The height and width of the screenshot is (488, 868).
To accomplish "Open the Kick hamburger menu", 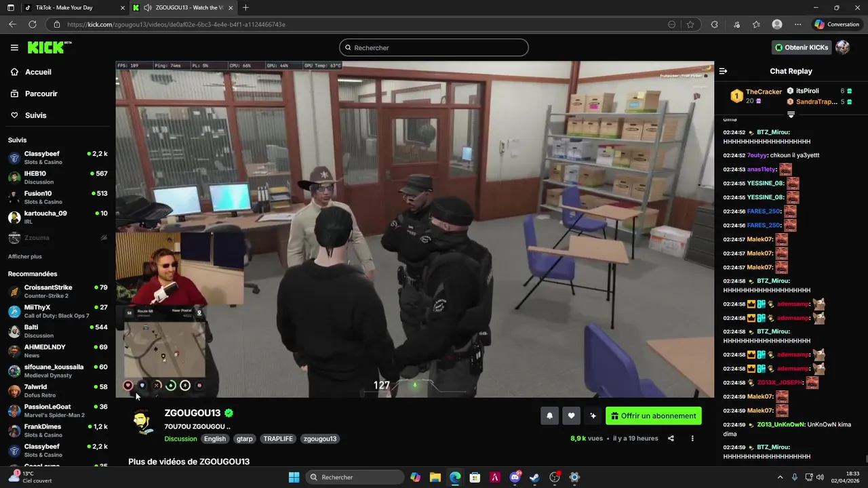I will (x=14, y=47).
